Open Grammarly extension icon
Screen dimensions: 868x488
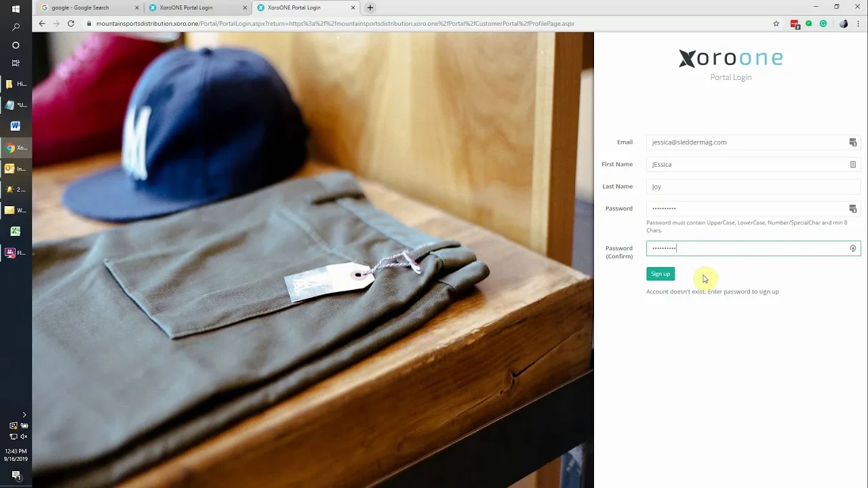pyautogui.click(x=823, y=23)
